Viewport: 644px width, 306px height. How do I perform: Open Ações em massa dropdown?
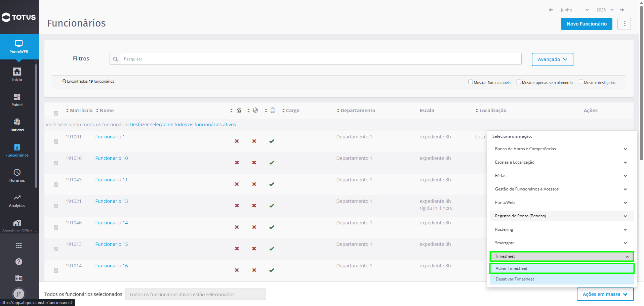click(605, 294)
